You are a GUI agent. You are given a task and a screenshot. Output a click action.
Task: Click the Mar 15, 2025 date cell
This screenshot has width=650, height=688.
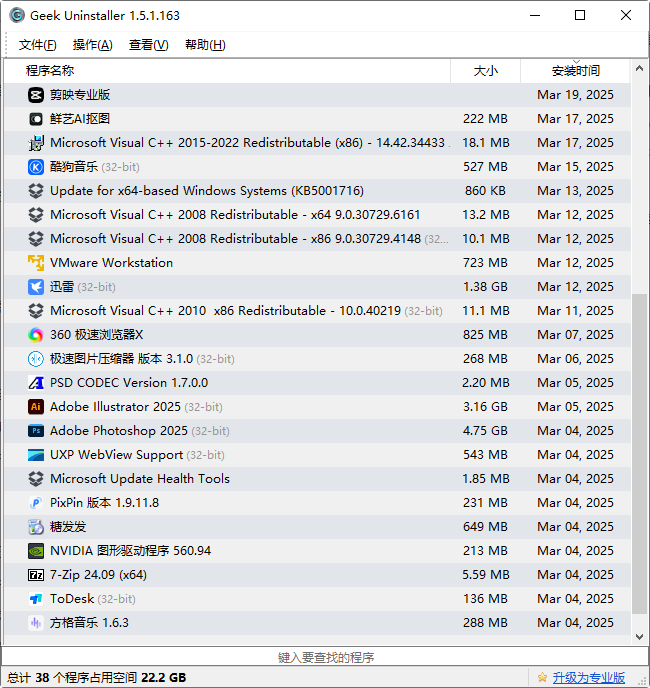[575, 167]
